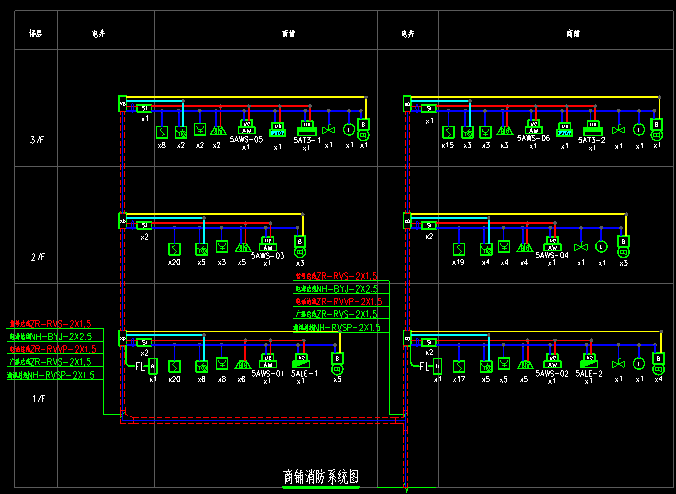Select the control box symbol above SAT3-1
Image resolution: width=676 pixels, height=494 pixels.
pos(307,128)
